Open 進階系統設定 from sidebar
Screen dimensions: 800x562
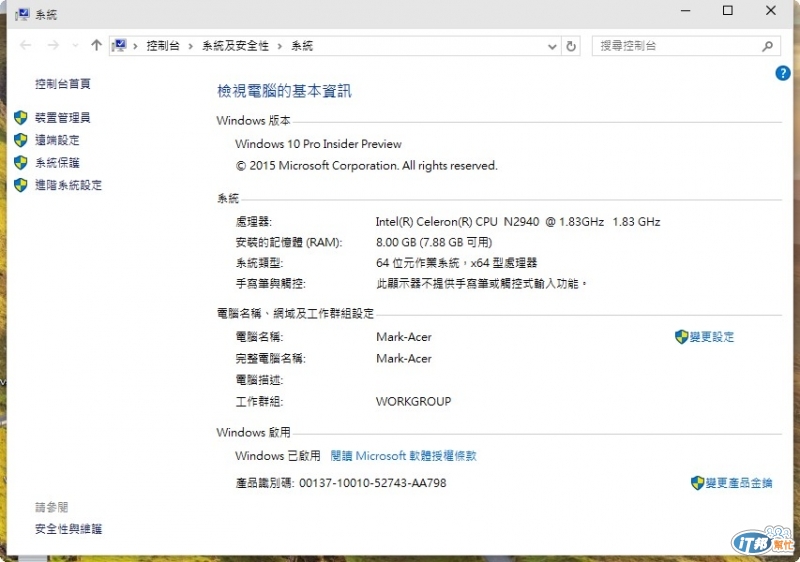68,185
